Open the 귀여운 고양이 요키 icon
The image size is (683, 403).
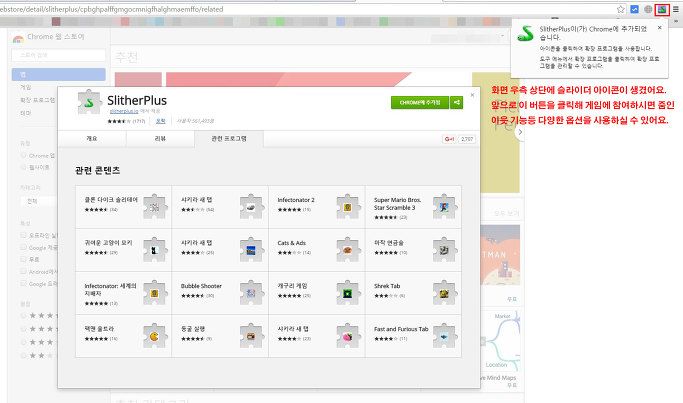pos(155,250)
